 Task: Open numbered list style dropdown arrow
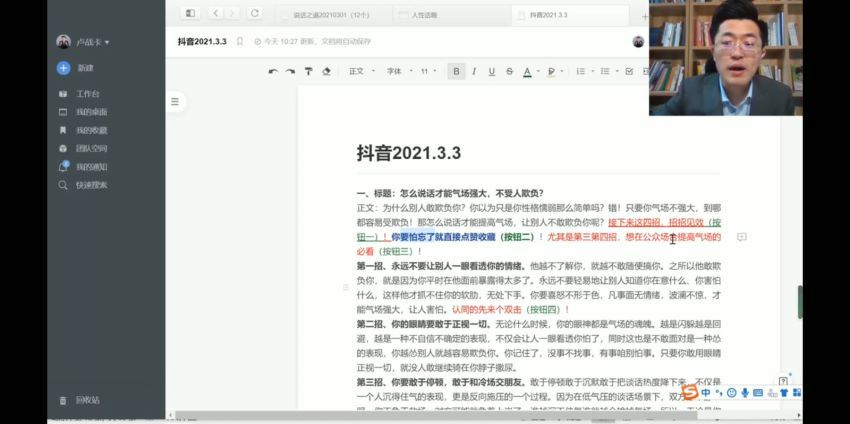pyautogui.click(x=592, y=72)
